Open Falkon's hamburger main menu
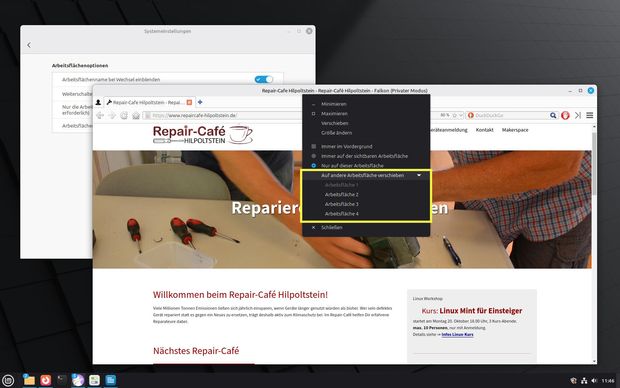The width and height of the screenshot is (620, 388). [x=590, y=115]
